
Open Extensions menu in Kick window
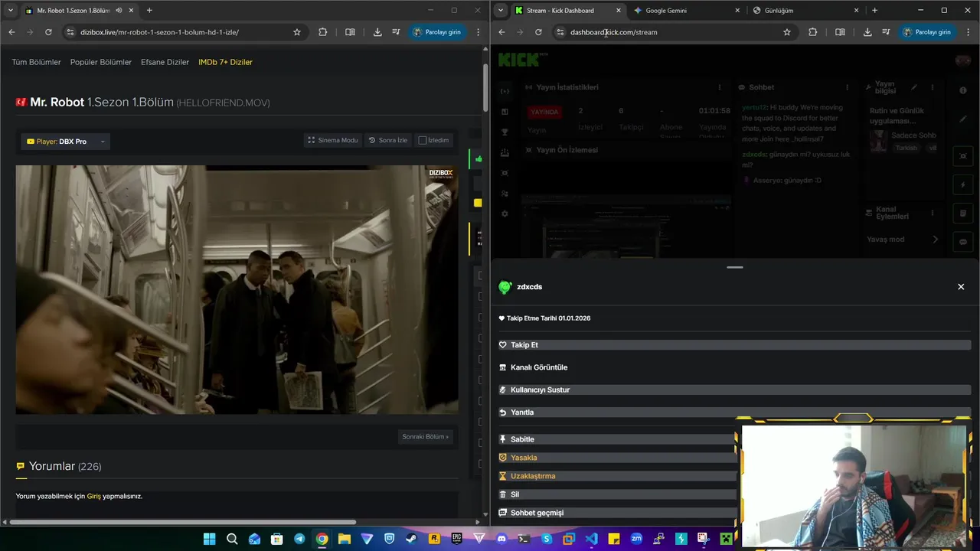pyautogui.click(x=812, y=32)
